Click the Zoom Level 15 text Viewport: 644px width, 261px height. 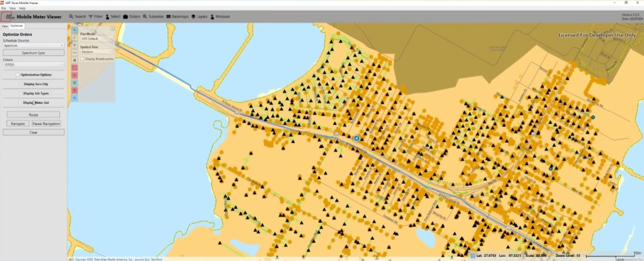click(568, 256)
